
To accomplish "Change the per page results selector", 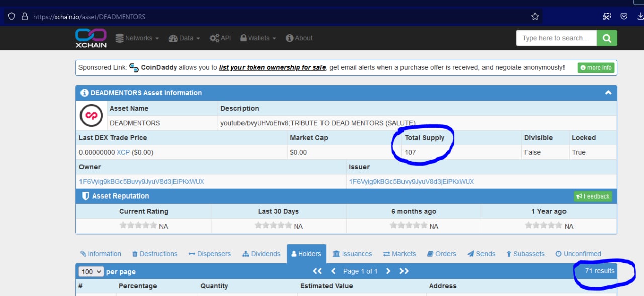I will (91, 272).
